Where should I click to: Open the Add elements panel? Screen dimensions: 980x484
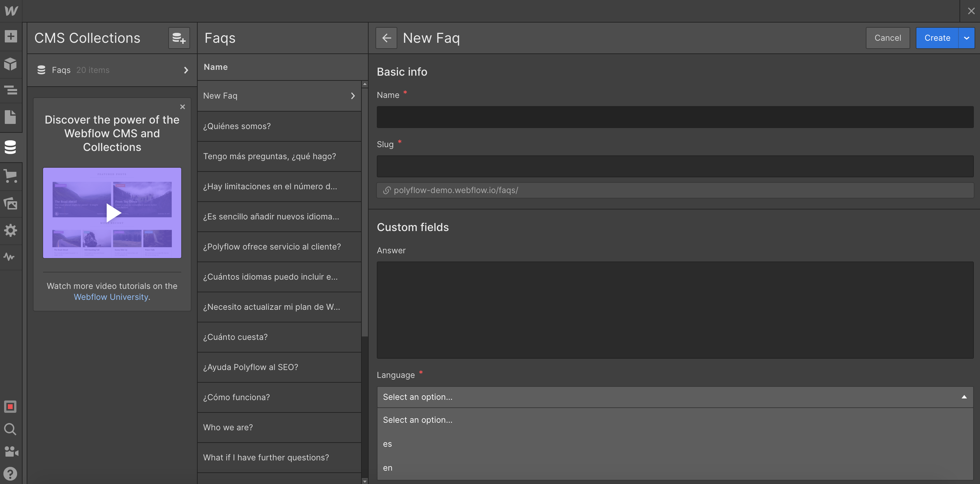(11, 37)
